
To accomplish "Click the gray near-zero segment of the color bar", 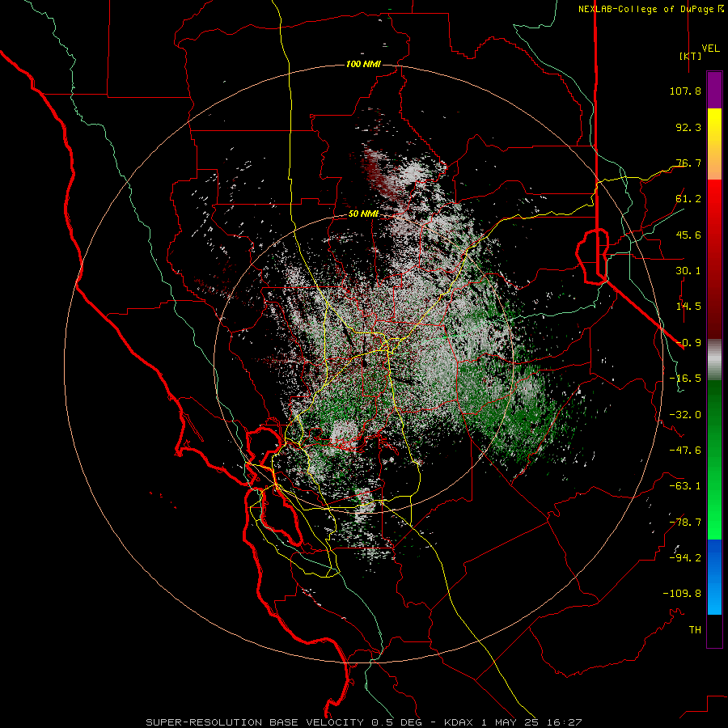I will 714,360.
